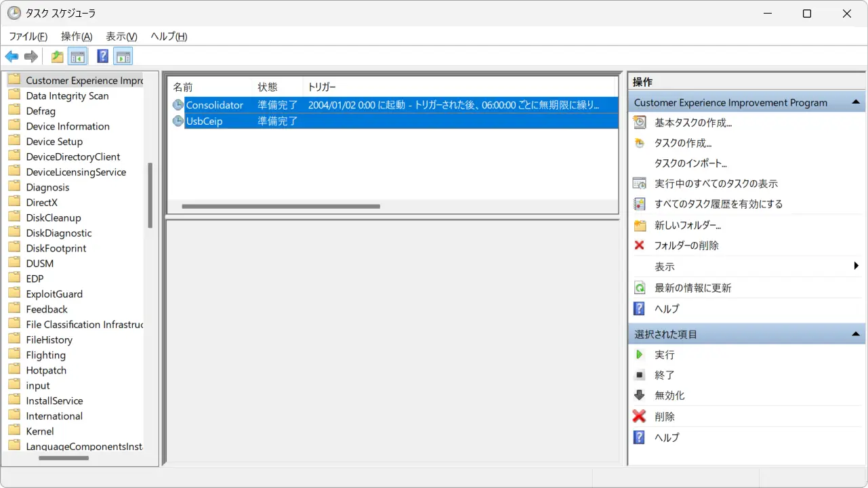Click the Task Scheduler title bar clock icon

(x=14, y=13)
